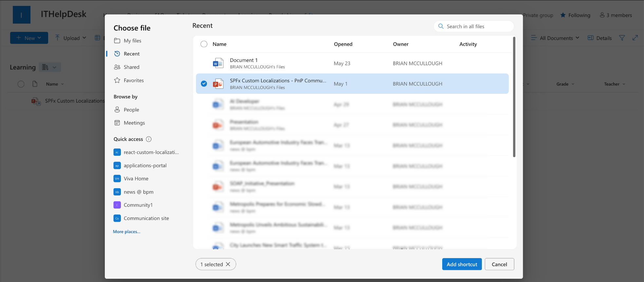Click the search magnifier icon
644x282 pixels.
click(441, 26)
